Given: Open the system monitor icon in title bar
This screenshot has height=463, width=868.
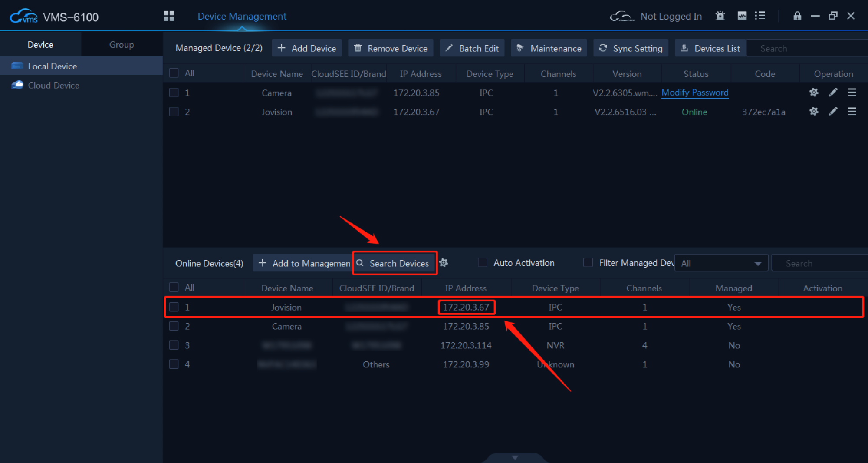Looking at the screenshot, I should click(742, 16).
